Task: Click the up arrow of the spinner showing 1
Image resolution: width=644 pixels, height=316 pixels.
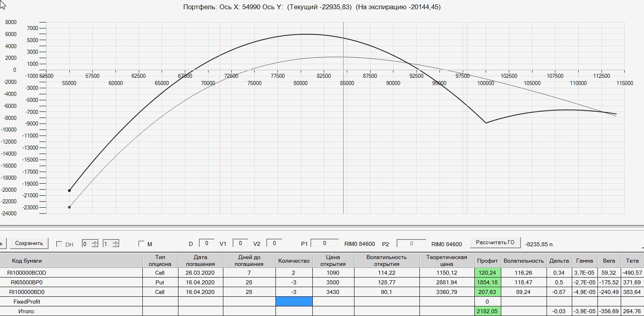Action: (x=115, y=242)
